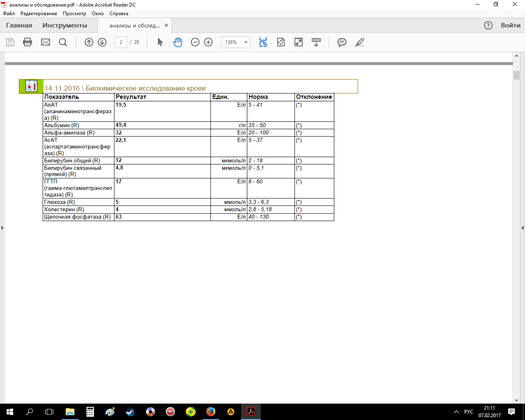Print the document using printer icon
This screenshot has width=525, height=420.
click(x=27, y=42)
